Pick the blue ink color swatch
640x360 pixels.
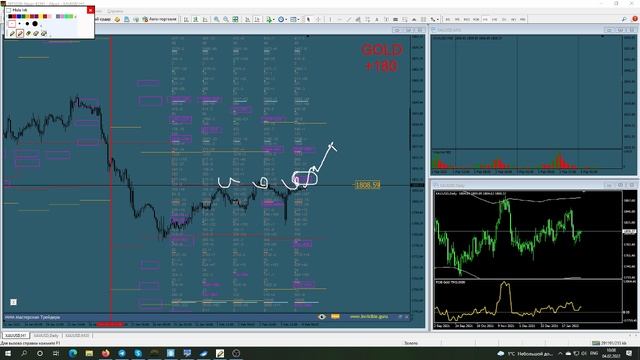click(19, 16)
